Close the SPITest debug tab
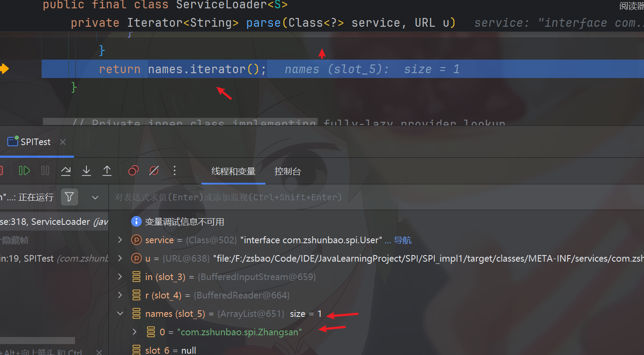 point(63,142)
